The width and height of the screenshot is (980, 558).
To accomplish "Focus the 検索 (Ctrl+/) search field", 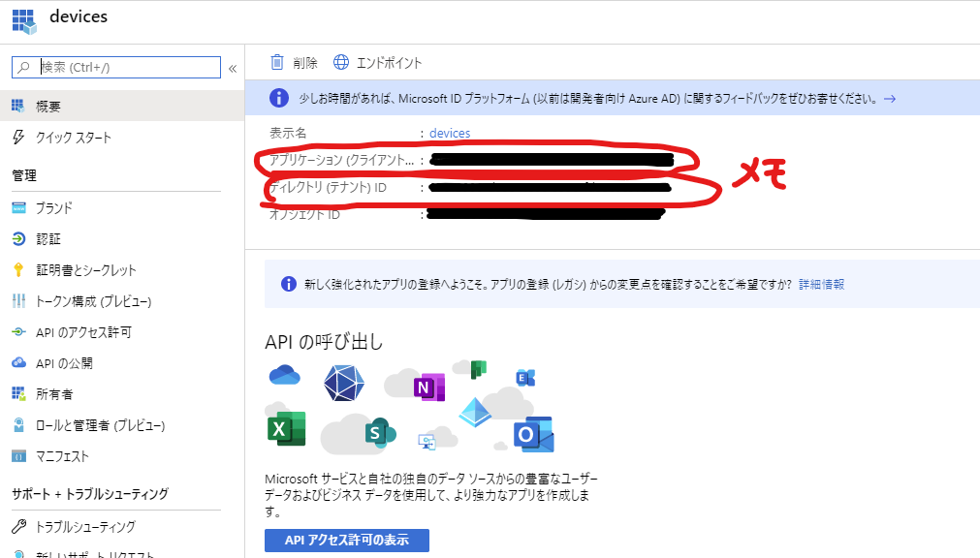I will [x=116, y=67].
